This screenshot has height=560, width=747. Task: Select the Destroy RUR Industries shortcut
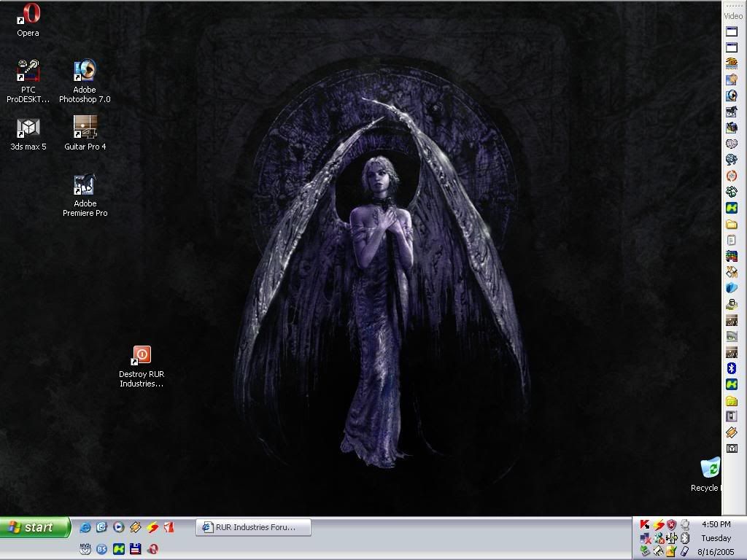click(x=142, y=367)
